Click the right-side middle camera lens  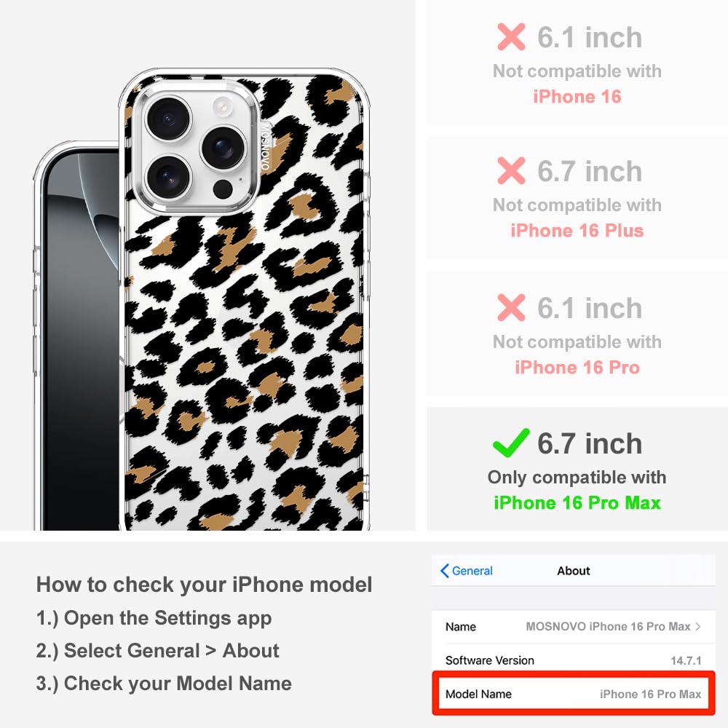[223, 148]
